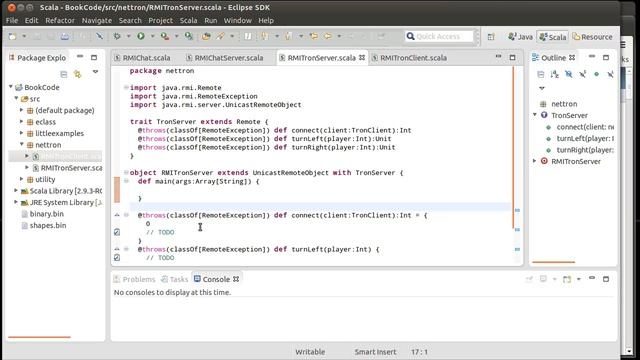Screen dimensions: 640x360
Task: Maximize the editor area
Action: [512, 58]
